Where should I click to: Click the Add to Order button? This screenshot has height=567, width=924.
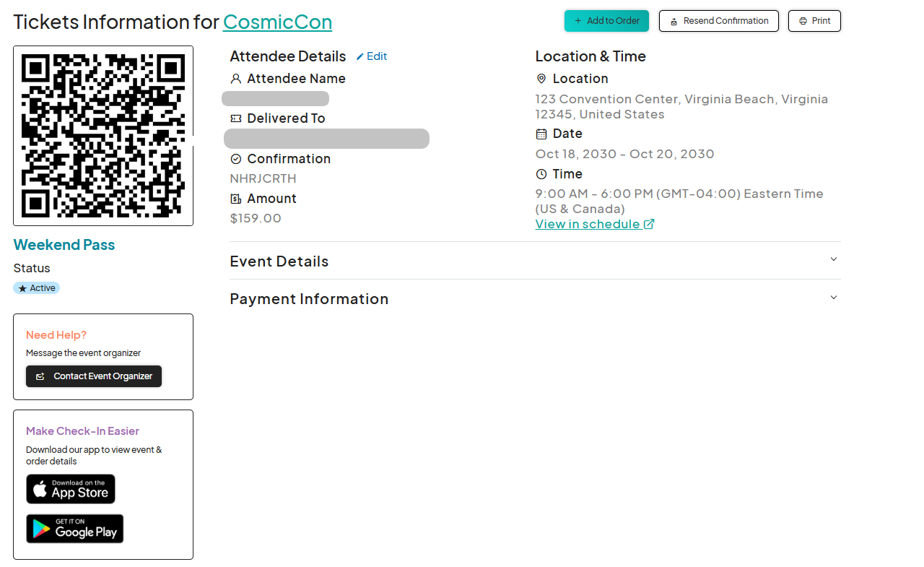click(x=606, y=21)
